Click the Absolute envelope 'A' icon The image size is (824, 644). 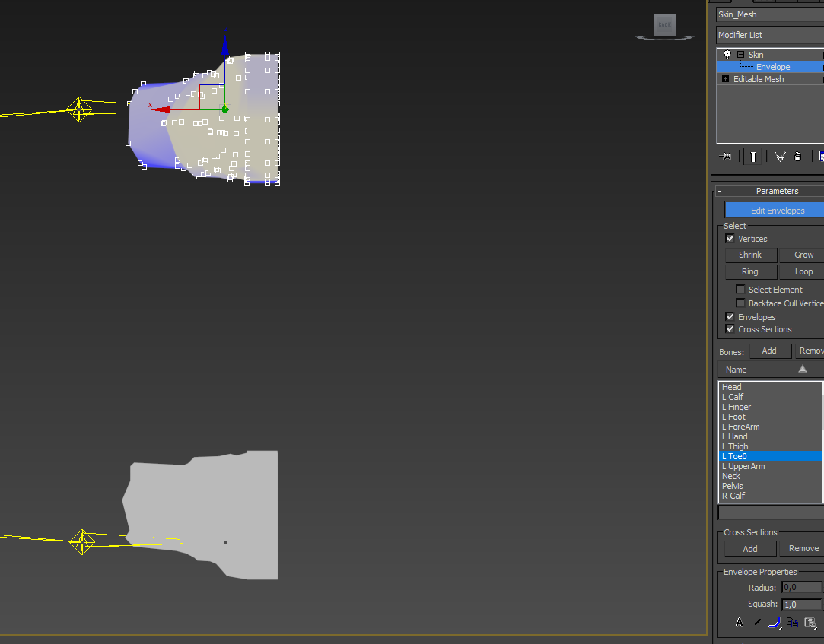coord(739,622)
